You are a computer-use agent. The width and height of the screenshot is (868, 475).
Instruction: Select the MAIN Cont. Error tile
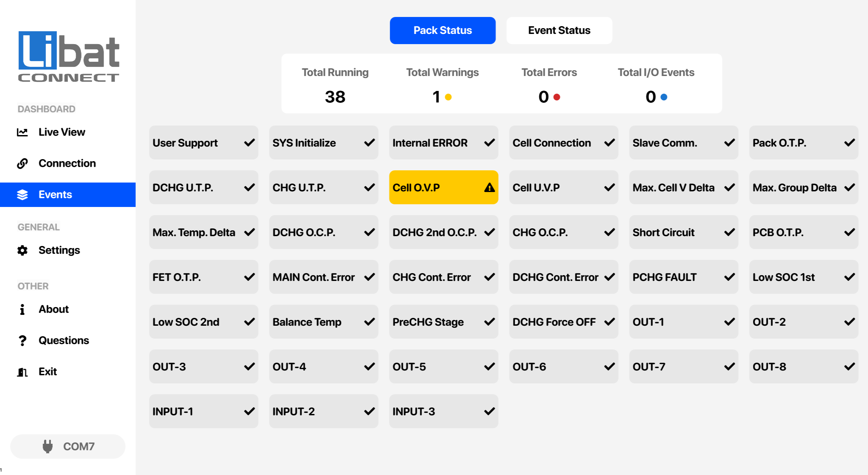click(323, 277)
